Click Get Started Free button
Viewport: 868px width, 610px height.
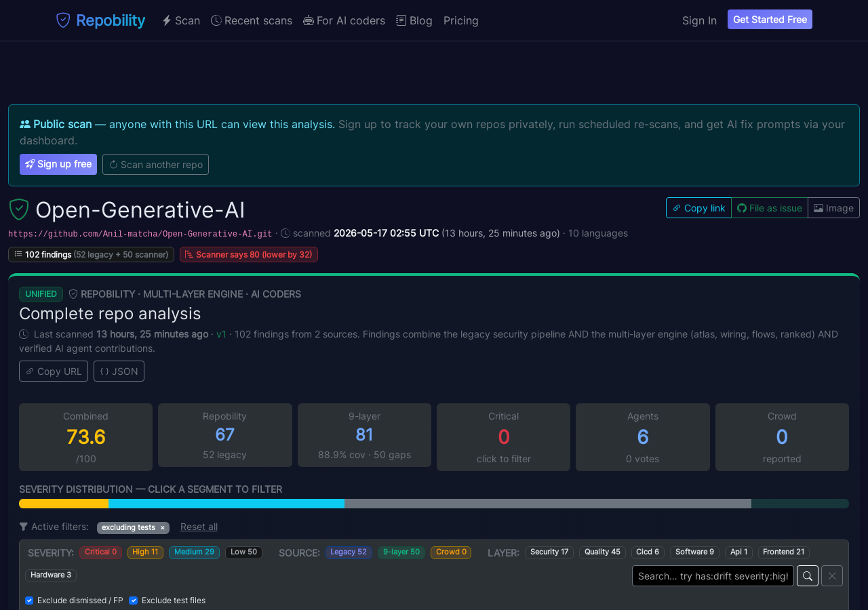[x=770, y=20]
